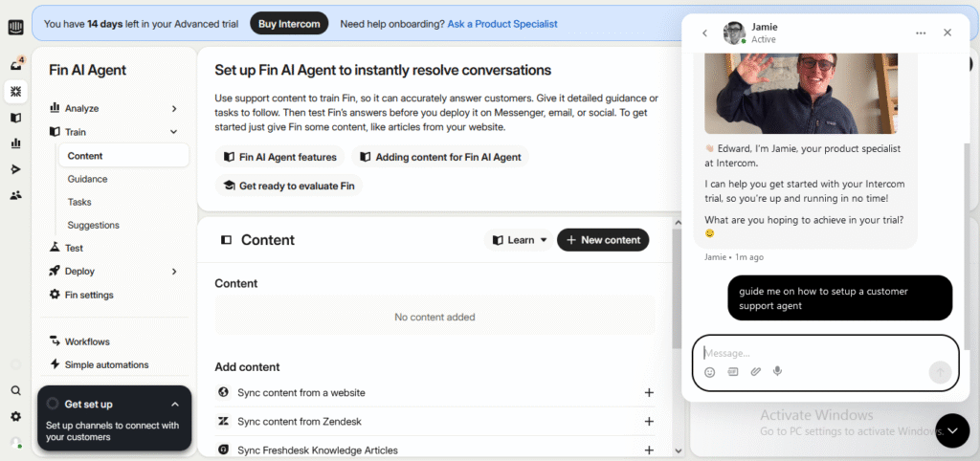Screen dimensions: 980x461
Task: Click plus for Sync Freshdesk Knowledge Articles
Action: click(649, 450)
